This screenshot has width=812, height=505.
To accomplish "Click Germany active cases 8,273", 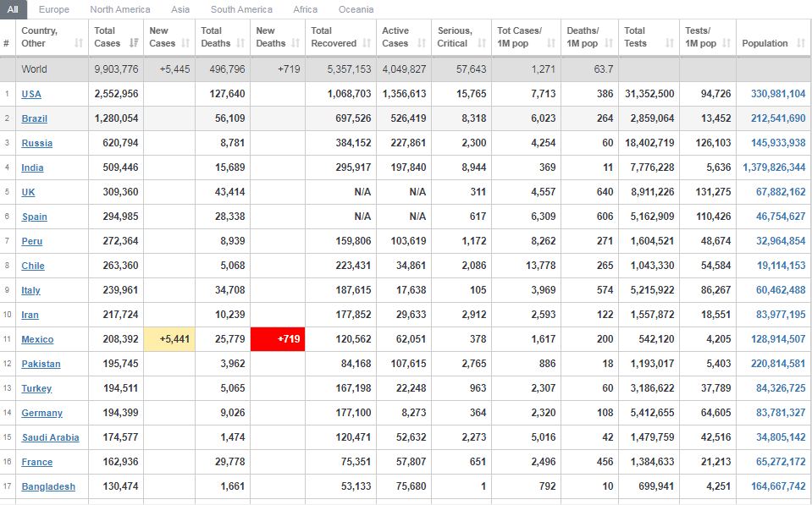I will (413, 413).
